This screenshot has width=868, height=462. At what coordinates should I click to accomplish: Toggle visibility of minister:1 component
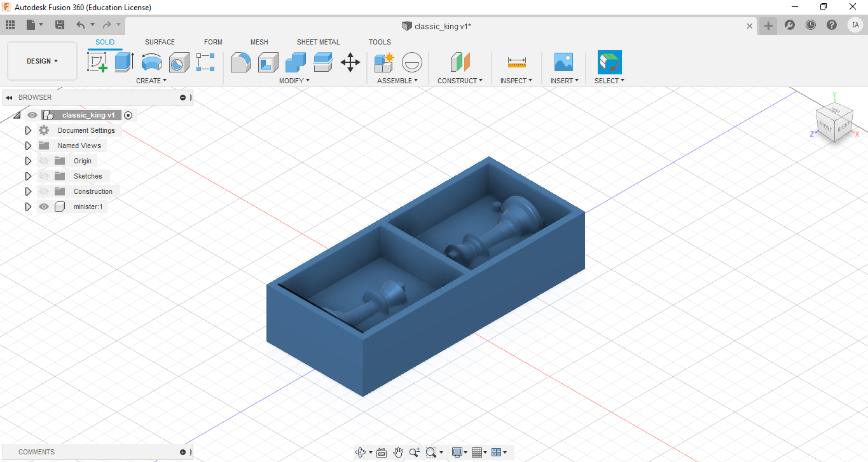tap(44, 207)
